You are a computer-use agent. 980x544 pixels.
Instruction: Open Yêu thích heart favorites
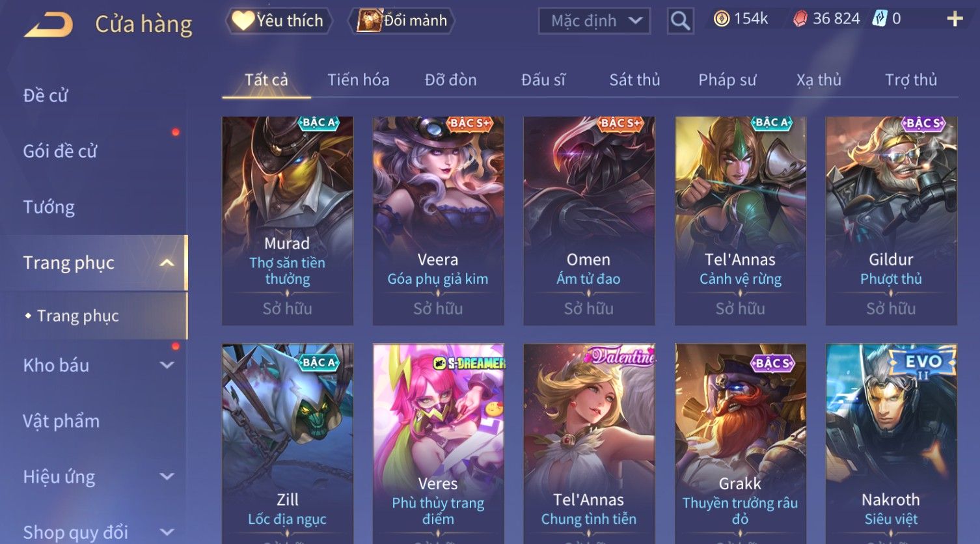click(x=279, y=21)
